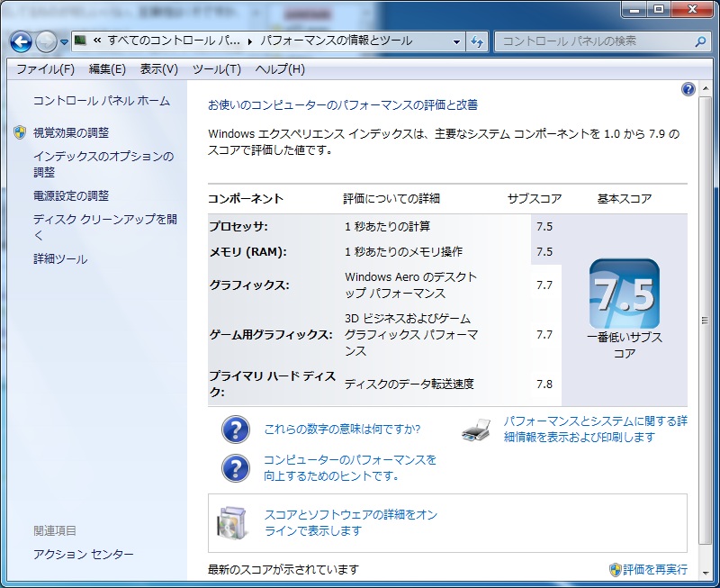Screen dimensions: 720x588
Task: Expand recent pages dropdown beside forward button
Action: [x=64, y=42]
